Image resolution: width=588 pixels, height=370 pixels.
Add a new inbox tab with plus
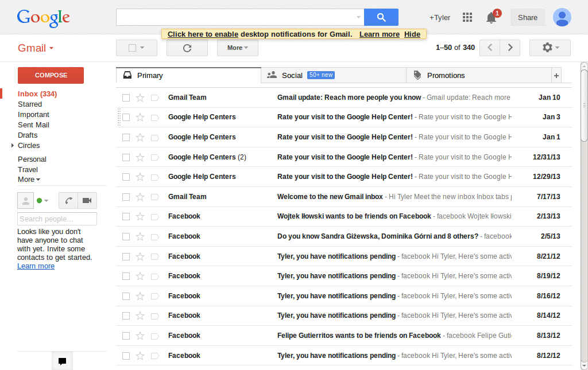click(556, 76)
